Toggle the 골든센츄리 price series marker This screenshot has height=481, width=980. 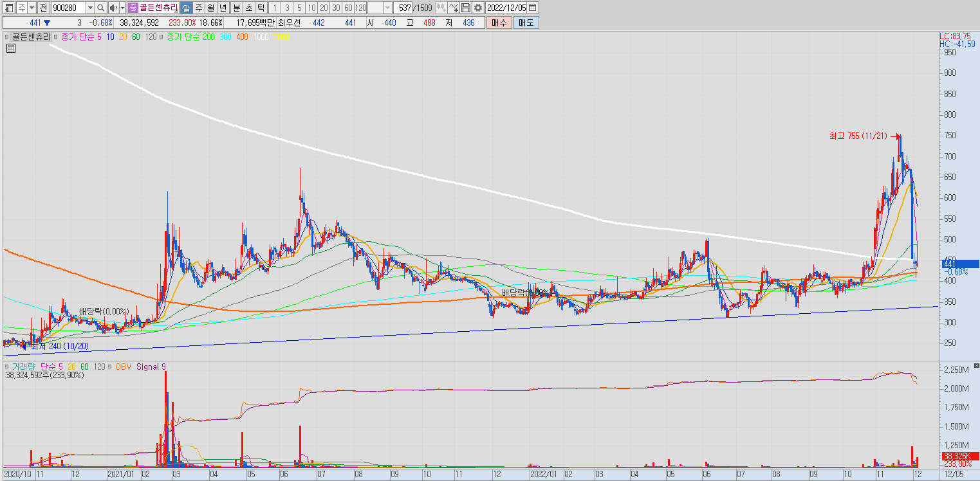click(7, 37)
